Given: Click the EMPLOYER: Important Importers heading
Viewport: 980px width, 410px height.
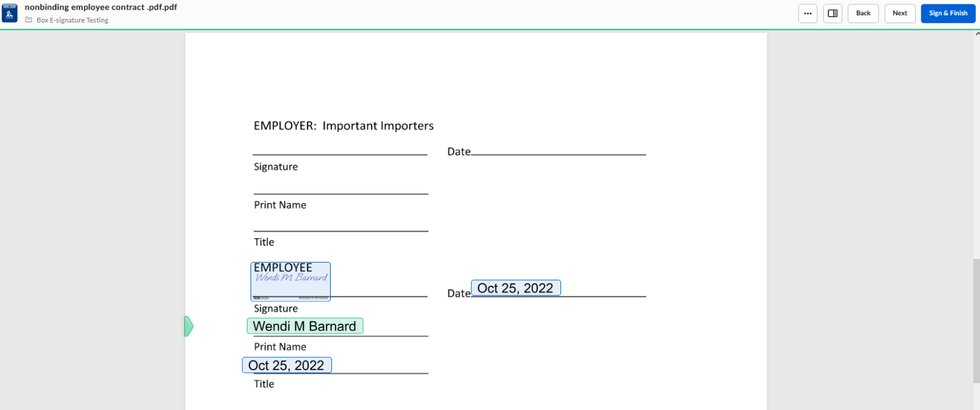Looking at the screenshot, I should click(x=344, y=126).
